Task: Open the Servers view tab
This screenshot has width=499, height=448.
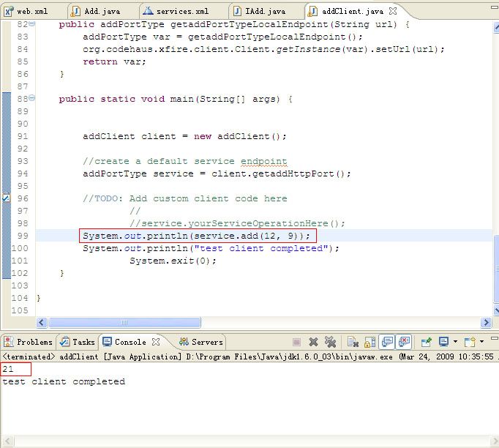Action: tap(200, 342)
